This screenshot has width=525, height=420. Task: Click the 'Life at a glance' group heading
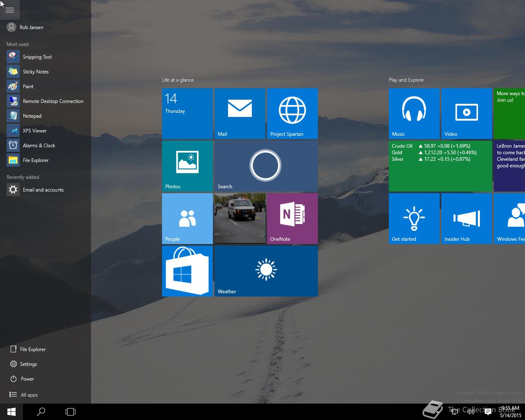click(178, 80)
